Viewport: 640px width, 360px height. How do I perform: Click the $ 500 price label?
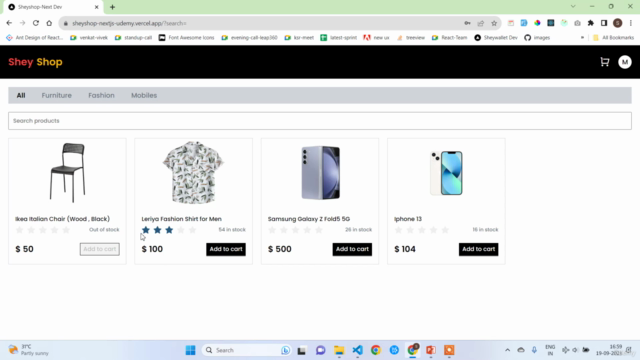click(280, 249)
